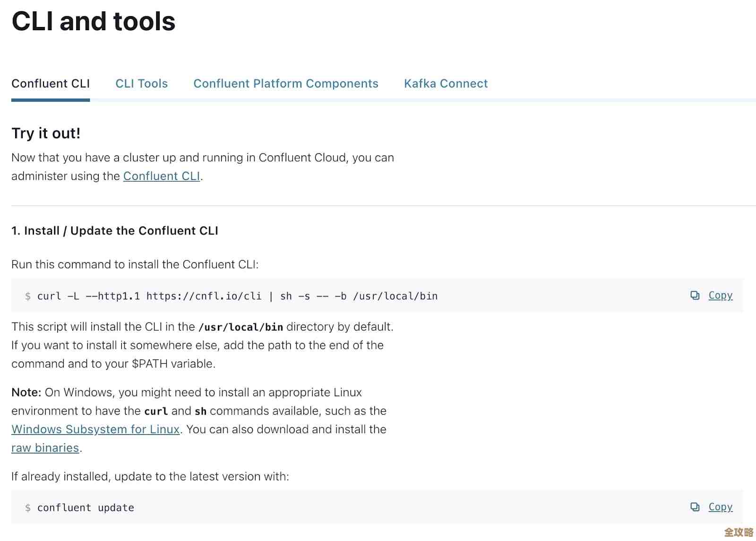Open the raw binaries link
The image size is (756, 541).
[45, 448]
